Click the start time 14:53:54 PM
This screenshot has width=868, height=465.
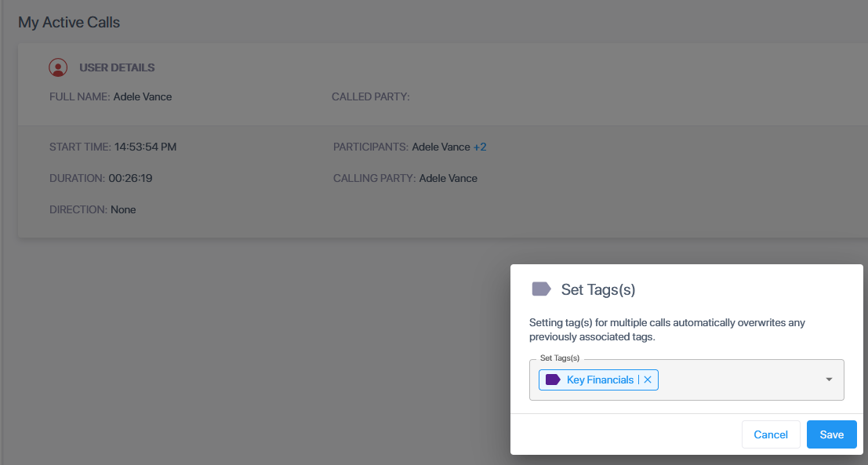145,147
